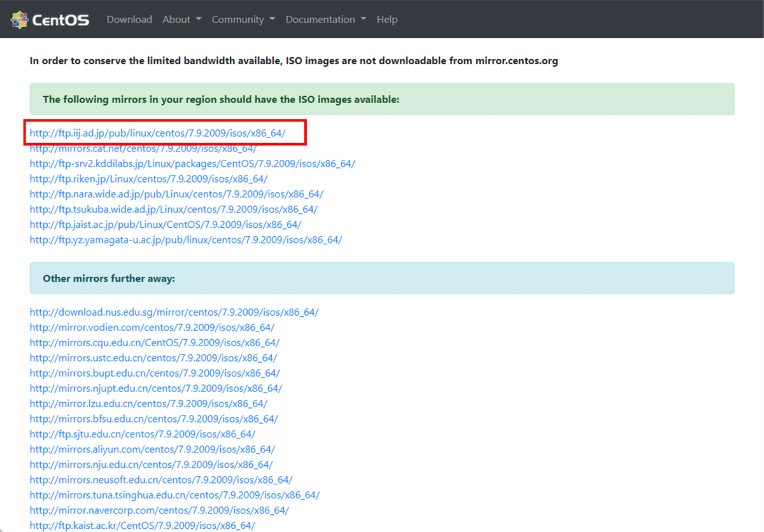The image size is (764, 532).
Task: Open the mirrors.aliyun.com mirror link
Action: 152,450
